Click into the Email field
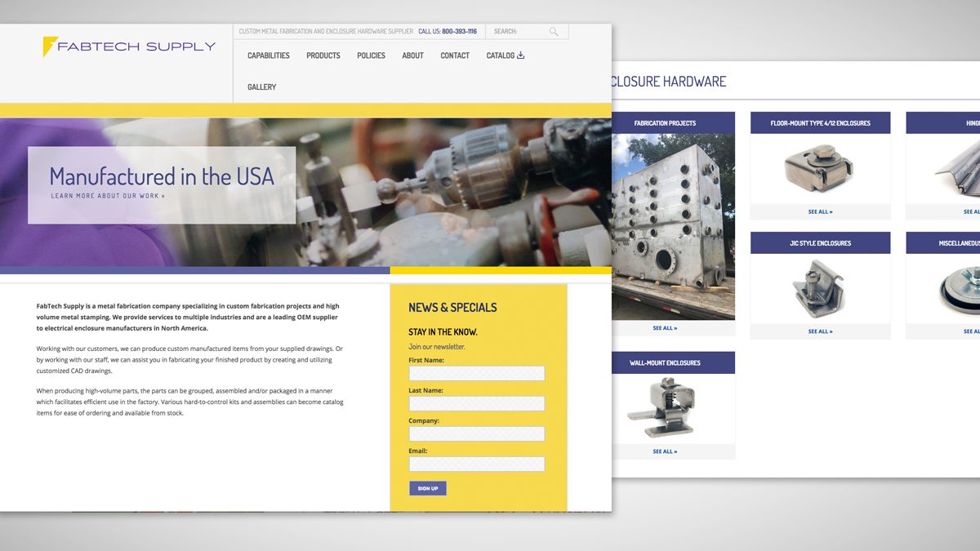The width and height of the screenshot is (980, 551). (x=477, y=464)
